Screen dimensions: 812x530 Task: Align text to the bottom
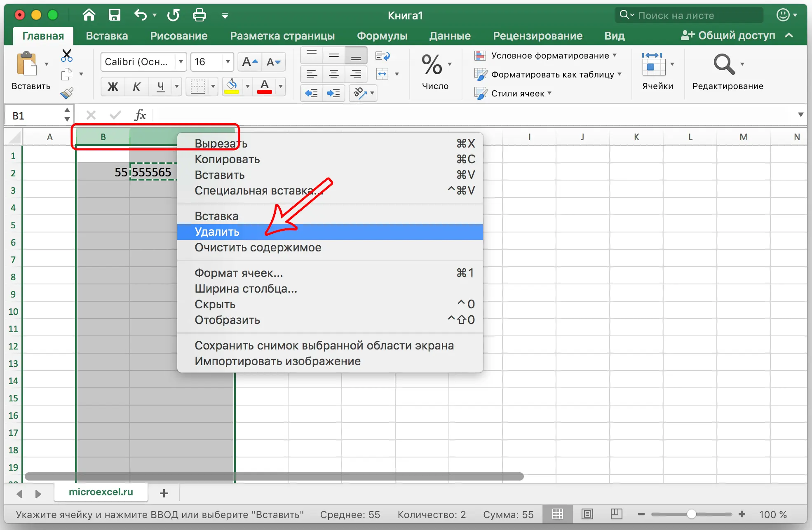pos(356,55)
